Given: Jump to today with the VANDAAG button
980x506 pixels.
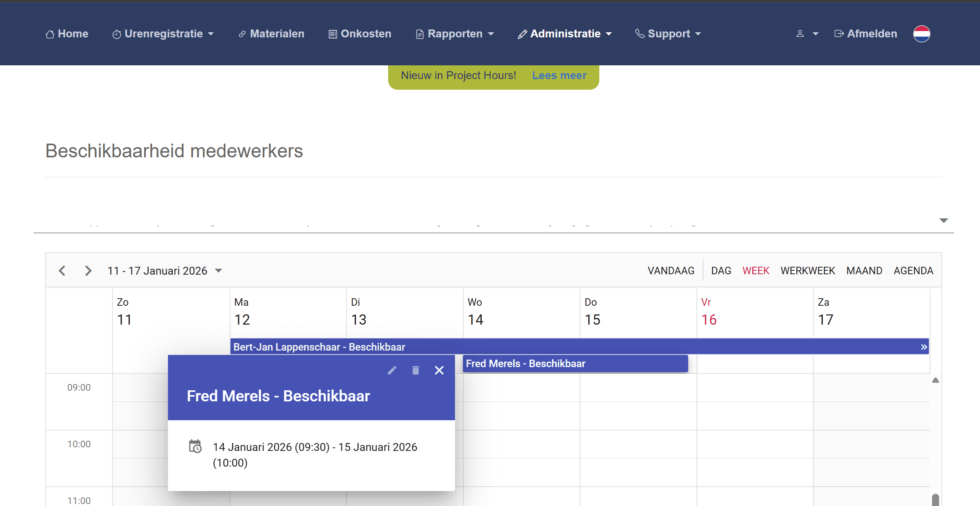Looking at the screenshot, I should tap(671, 270).
